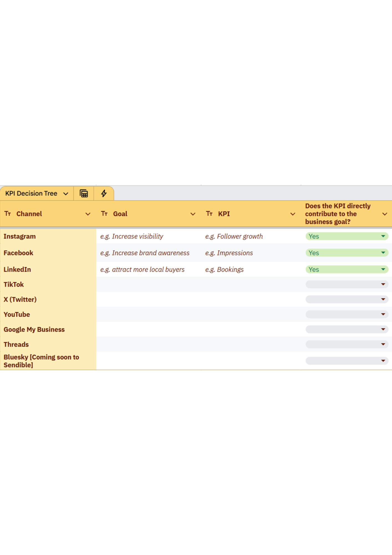
Task: Change the Yes value in Facebook row
Action: click(383, 253)
